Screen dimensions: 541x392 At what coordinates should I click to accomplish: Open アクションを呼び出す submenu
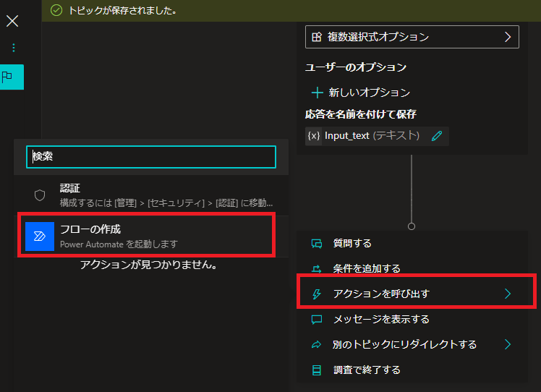(x=412, y=294)
